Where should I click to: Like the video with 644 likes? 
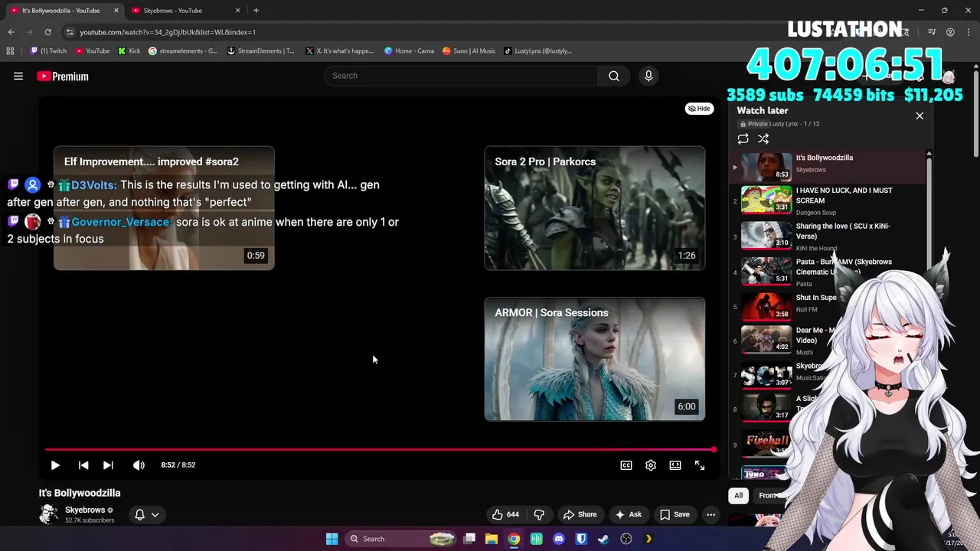point(505,514)
